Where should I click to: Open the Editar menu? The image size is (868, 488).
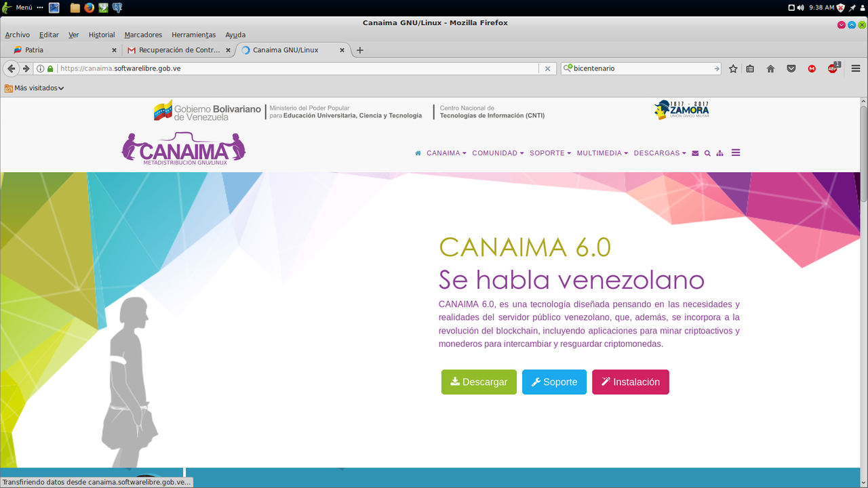(49, 35)
